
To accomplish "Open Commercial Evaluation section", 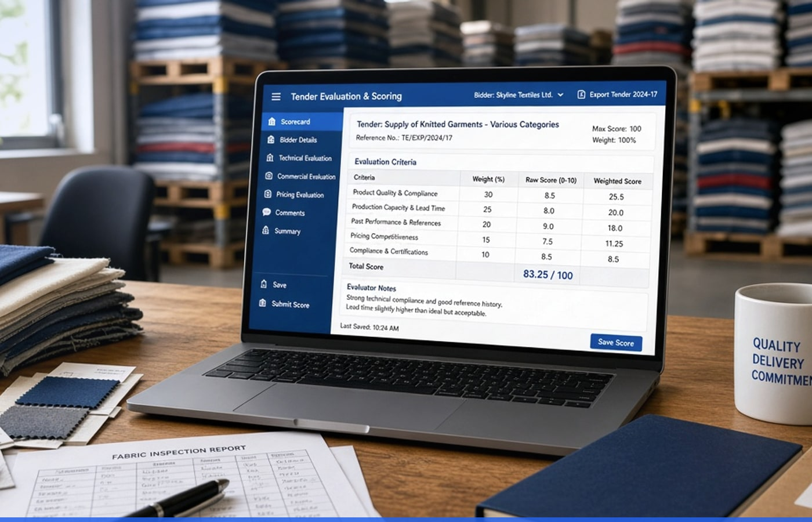I will (306, 176).
